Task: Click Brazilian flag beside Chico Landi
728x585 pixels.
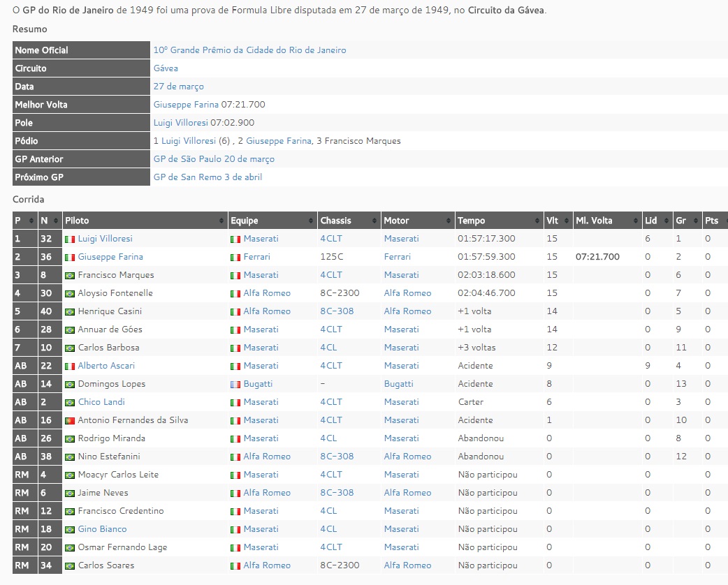Action: coord(70,403)
